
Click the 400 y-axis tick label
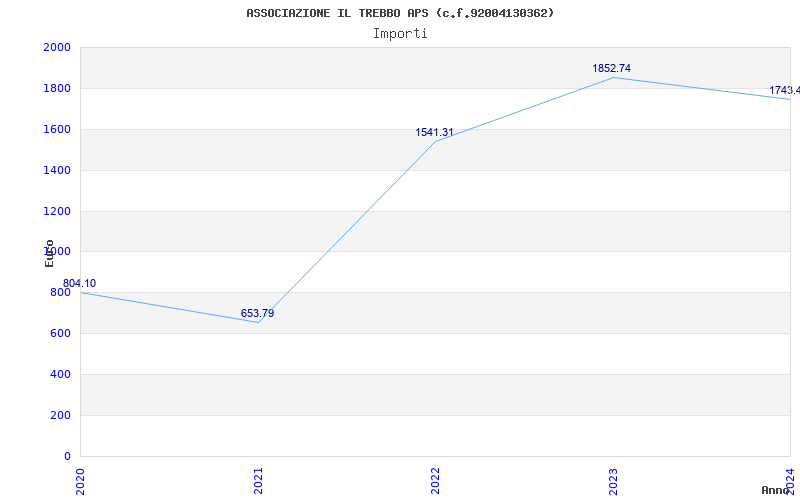(x=60, y=374)
